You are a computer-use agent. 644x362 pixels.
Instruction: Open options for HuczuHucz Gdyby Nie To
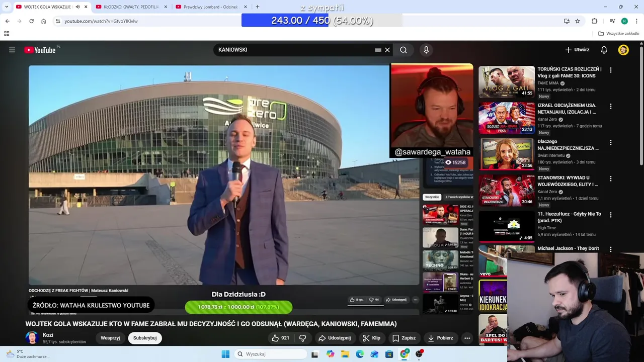pyautogui.click(x=611, y=215)
